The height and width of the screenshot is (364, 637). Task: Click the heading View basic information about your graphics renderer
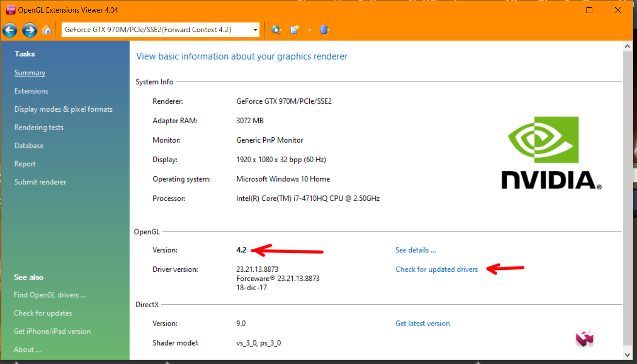pos(242,56)
